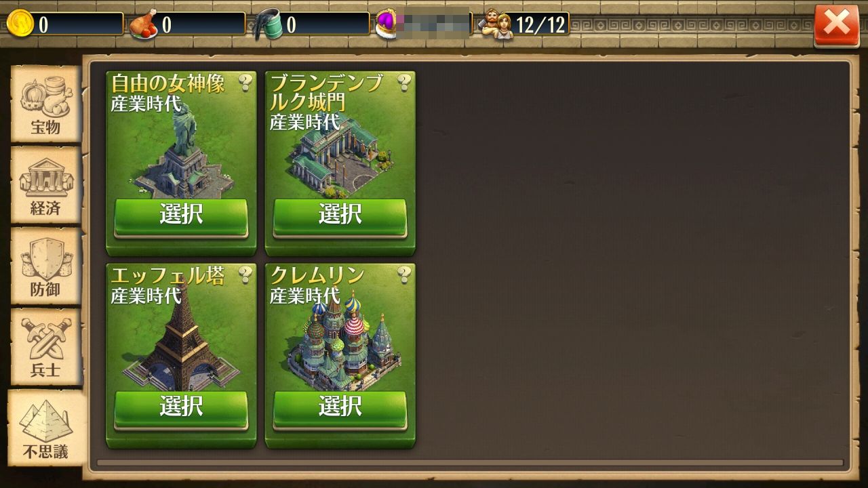Open help for the クレムリン card
The width and height of the screenshot is (868, 488).
click(x=404, y=274)
